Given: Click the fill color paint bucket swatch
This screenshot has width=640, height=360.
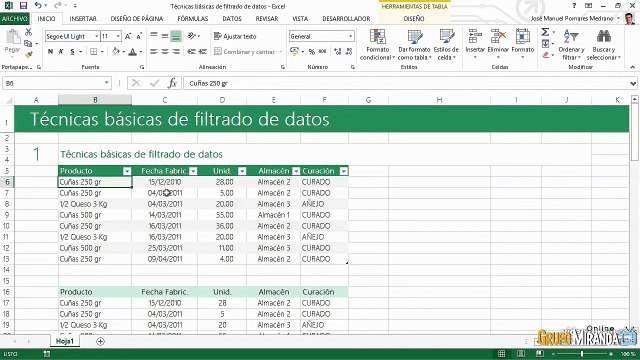Looking at the screenshot, I should 116,52.
